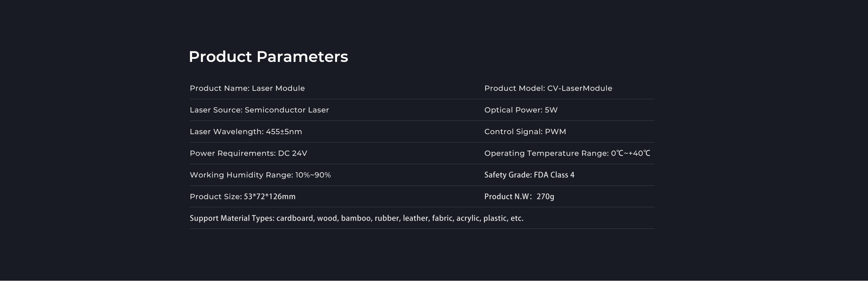The image size is (868, 281).
Task: Click the Safety Grade: FDA Class 4 entry
Action: point(529,175)
